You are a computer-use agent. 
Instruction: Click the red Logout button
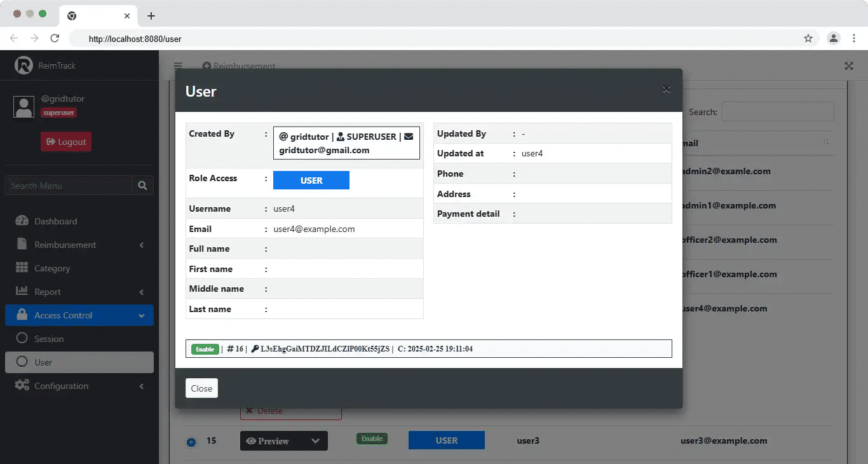pos(66,142)
